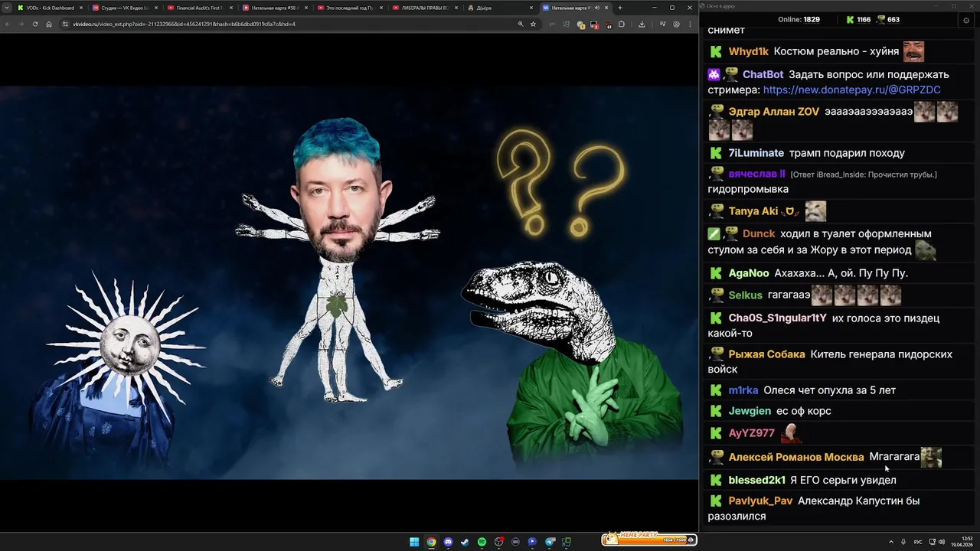Open the Windows Start menu
Image resolution: width=980 pixels, height=551 pixels.
click(x=414, y=542)
